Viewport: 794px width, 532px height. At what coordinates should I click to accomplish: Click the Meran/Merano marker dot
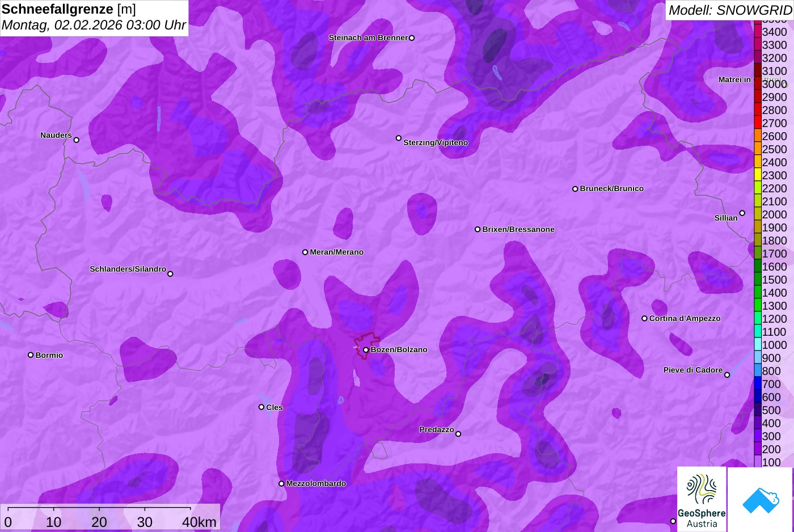[x=305, y=252]
